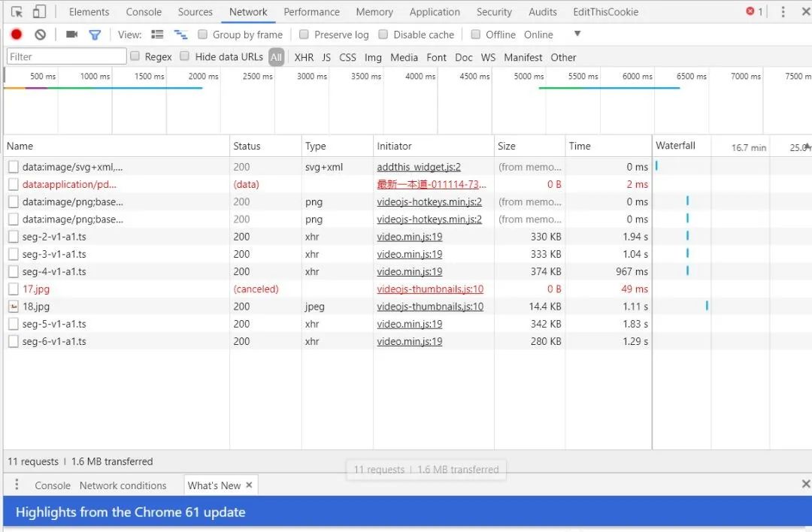This screenshot has width=812, height=532.
Task: Filter requests by Img
Action: coord(373,57)
